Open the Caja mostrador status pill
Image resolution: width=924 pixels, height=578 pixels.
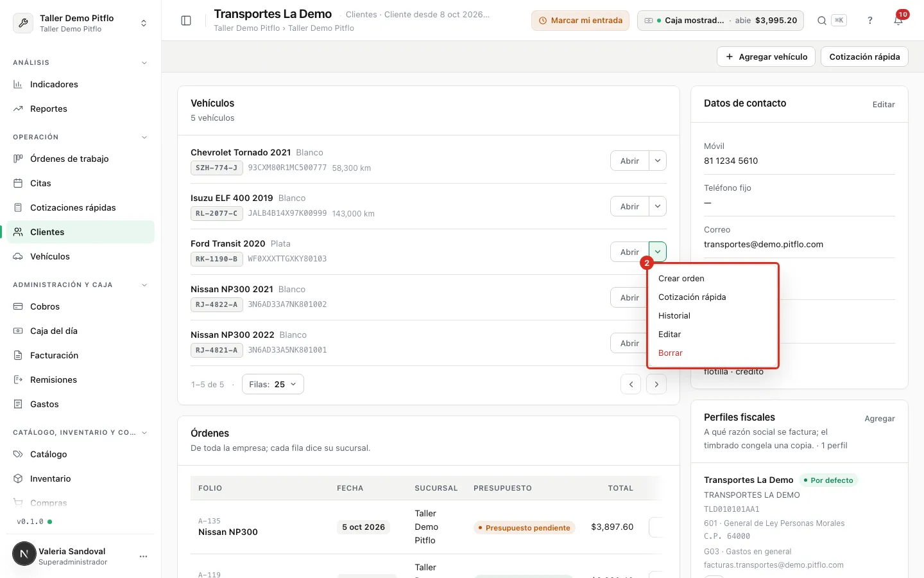tap(721, 21)
